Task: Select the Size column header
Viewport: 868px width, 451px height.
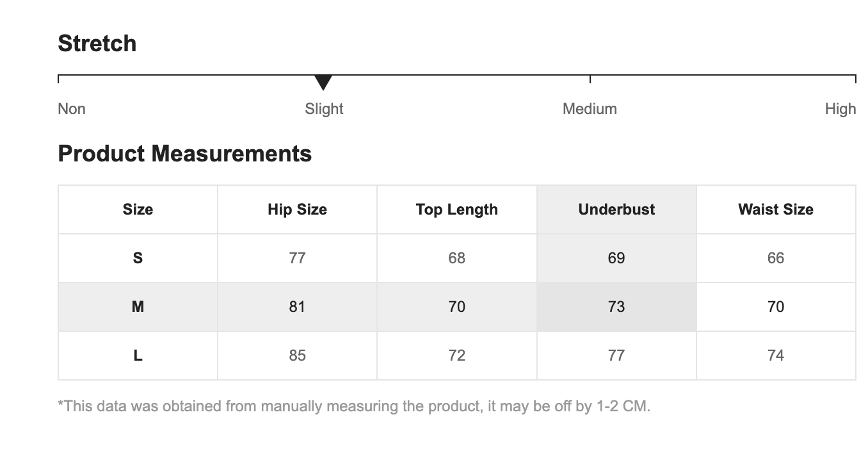Action: pyautogui.click(x=138, y=209)
